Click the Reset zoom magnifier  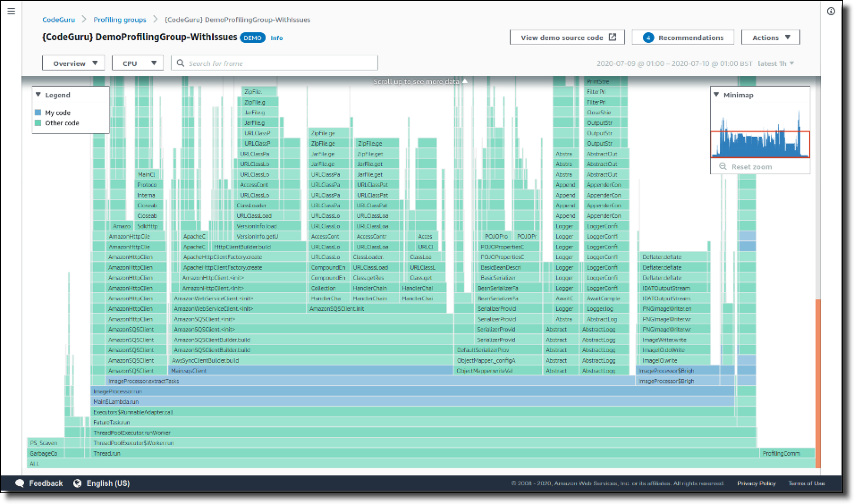[x=723, y=167]
